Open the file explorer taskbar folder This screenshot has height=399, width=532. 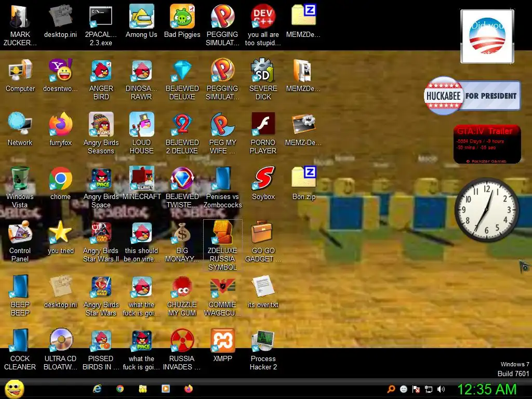(x=143, y=389)
